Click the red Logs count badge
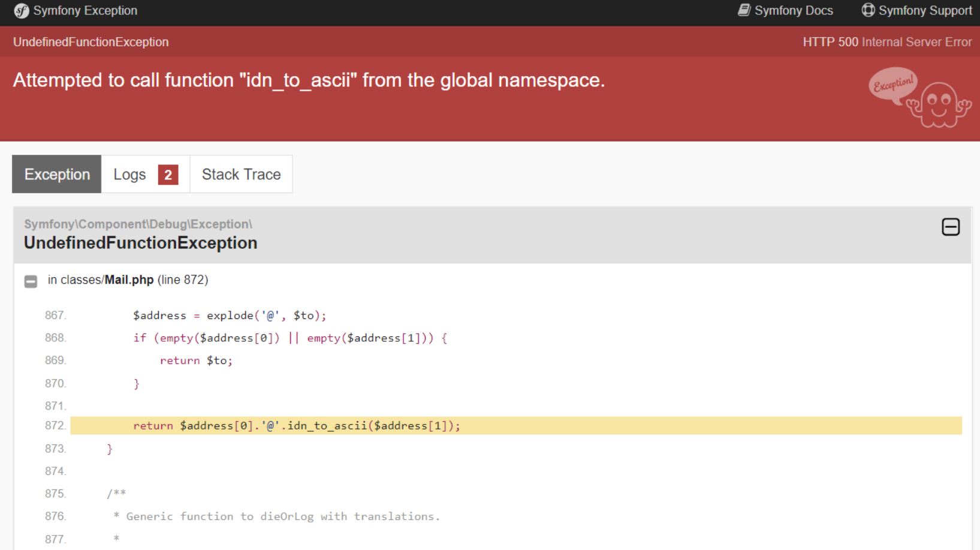The image size is (980, 550). click(x=168, y=175)
